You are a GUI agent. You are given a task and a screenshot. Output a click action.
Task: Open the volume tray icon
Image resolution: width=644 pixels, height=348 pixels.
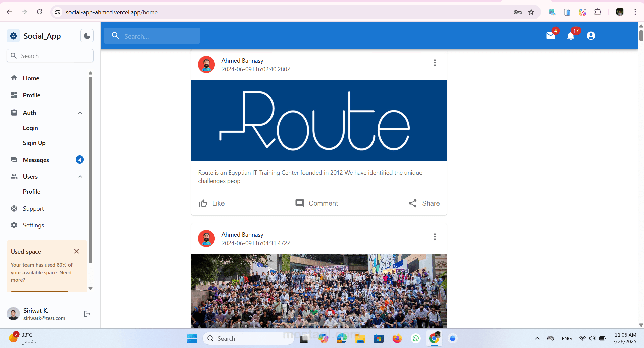592,338
